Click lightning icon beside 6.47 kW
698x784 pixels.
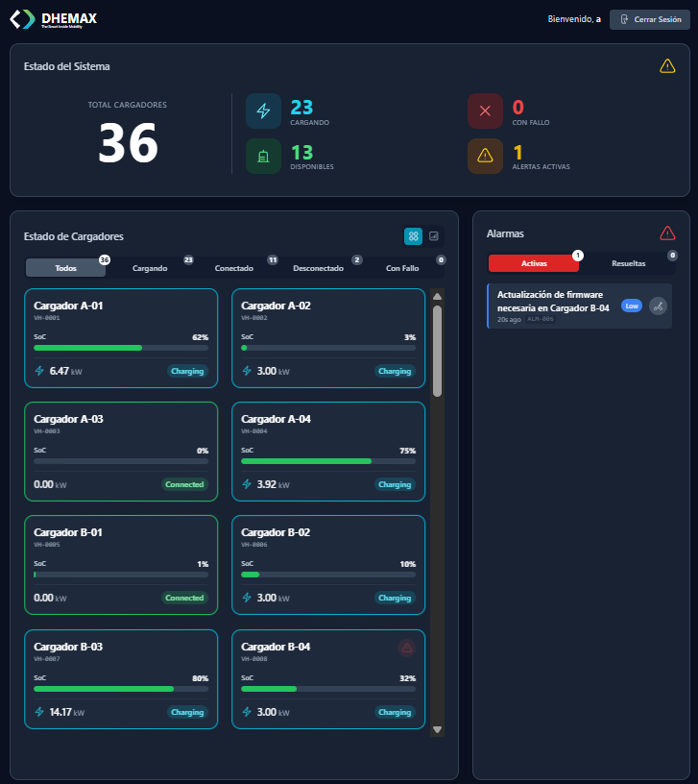[39, 371]
